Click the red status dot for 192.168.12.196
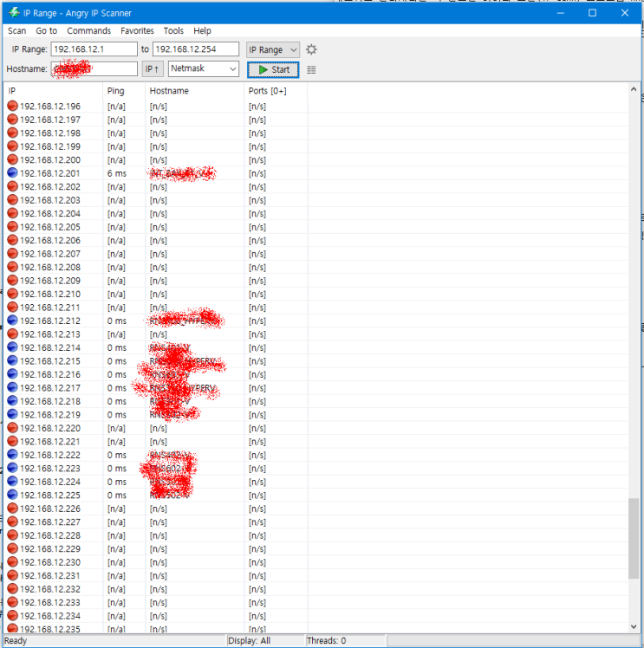This screenshot has width=644, height=648. [12, 106]
